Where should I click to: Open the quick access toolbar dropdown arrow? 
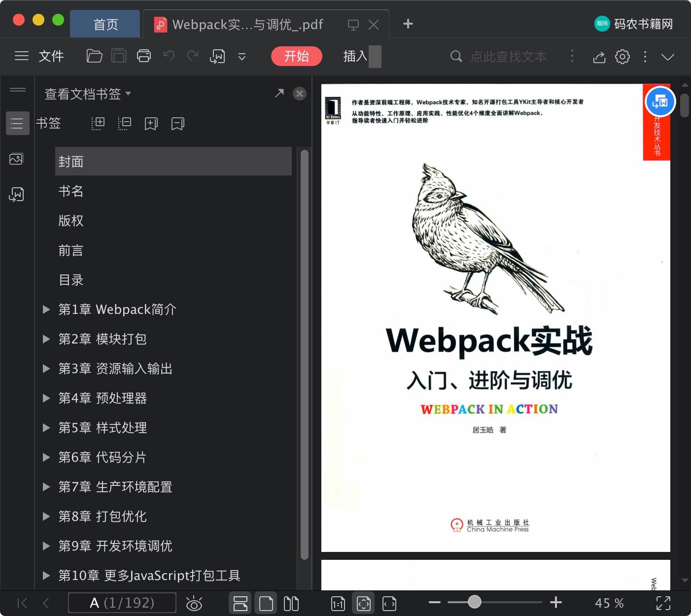coord(242,57)
